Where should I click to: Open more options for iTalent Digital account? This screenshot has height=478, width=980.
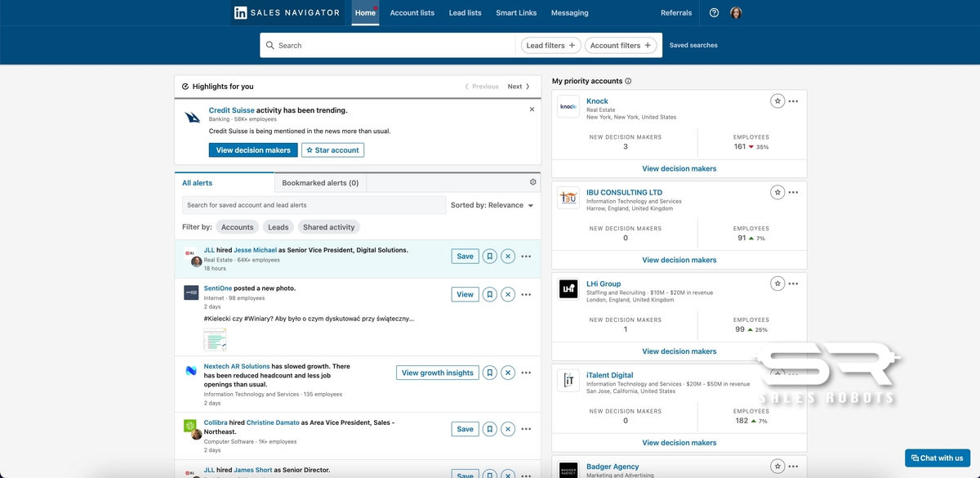(x=793, y=375)
